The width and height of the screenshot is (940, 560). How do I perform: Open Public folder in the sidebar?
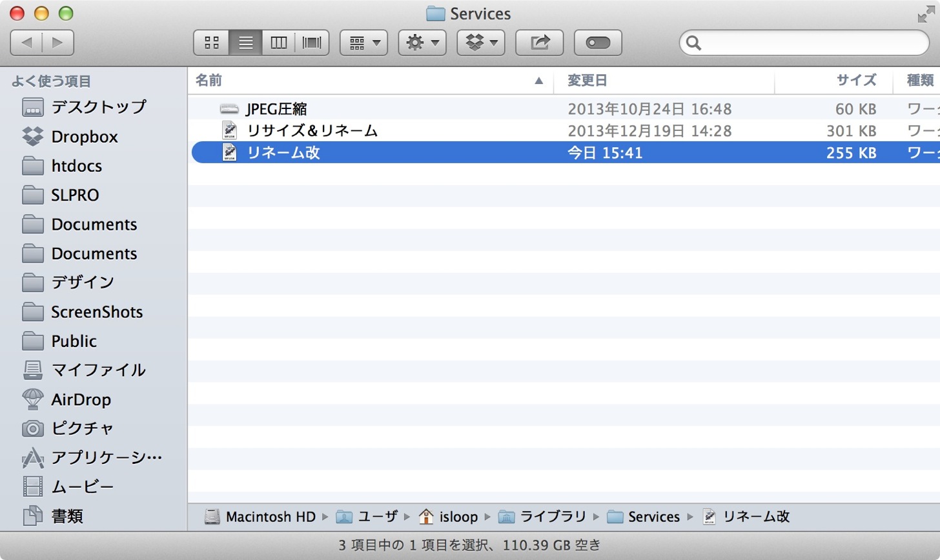click(59, 341)
